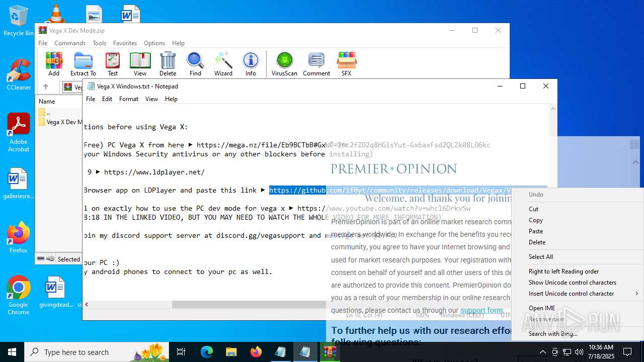
Task: Open WinRAR Favorites menu
Action: [125, 43]
